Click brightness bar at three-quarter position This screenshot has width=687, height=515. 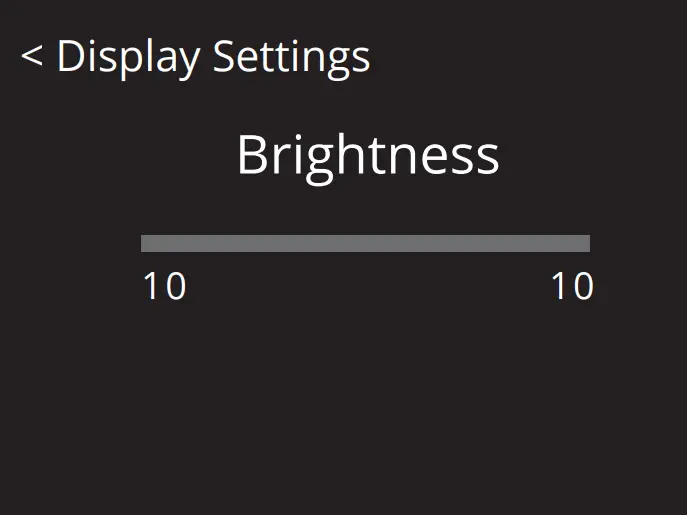pyautogui.click(x=477, y=243)
